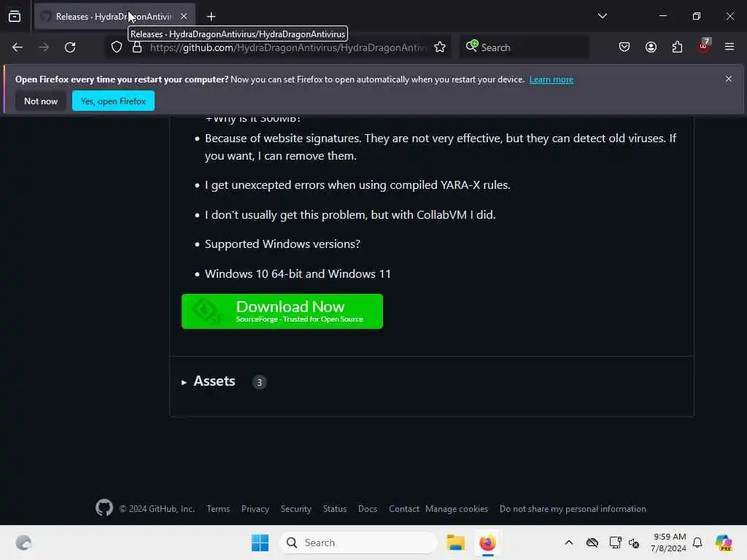The width and height of the screenshot is (747, 560).
Task: Launch the Copilot preview icon
Action: [723, 542]
